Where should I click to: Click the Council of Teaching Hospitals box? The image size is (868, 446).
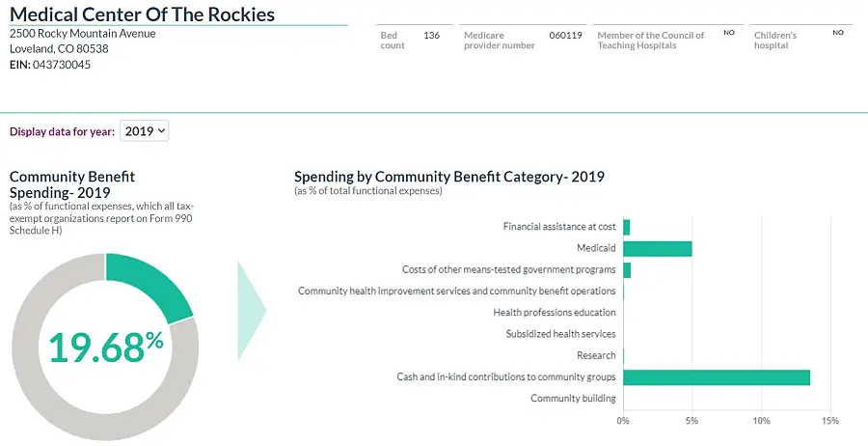[x=667, y=40]
